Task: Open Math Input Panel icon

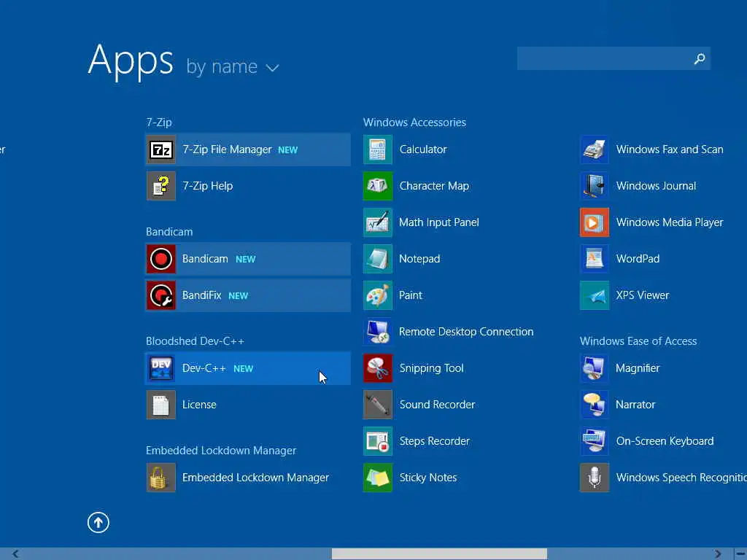Action: point(378,222)
